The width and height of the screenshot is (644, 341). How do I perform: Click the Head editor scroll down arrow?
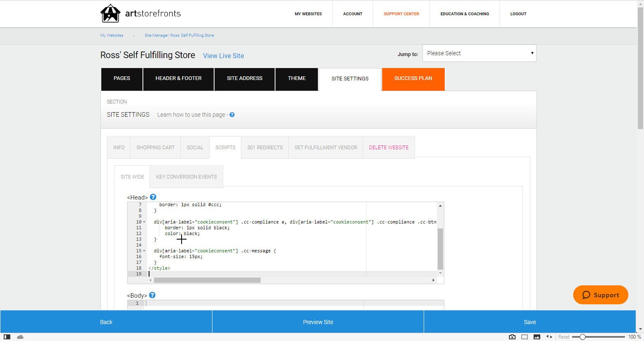click(440, 273)
